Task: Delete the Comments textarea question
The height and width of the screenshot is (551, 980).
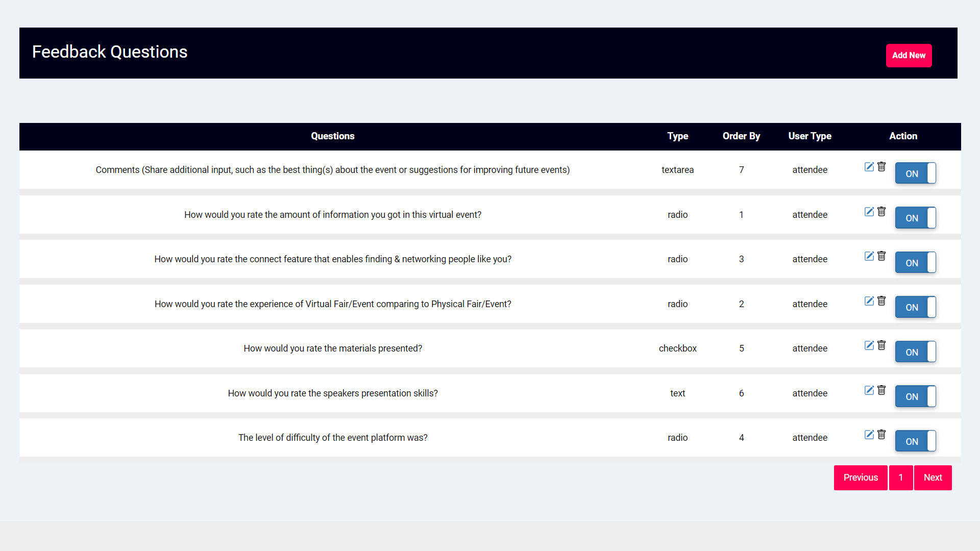Action: [x=881, y=167]
